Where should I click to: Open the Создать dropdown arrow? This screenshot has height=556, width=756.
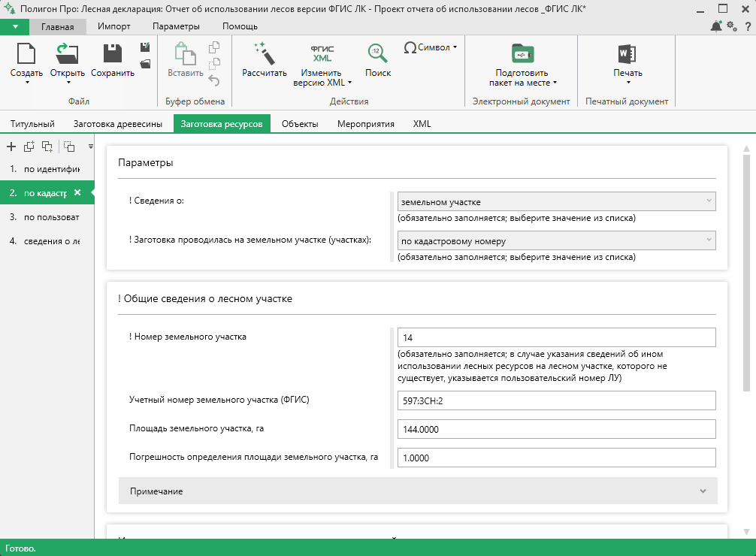click(27, 83)
